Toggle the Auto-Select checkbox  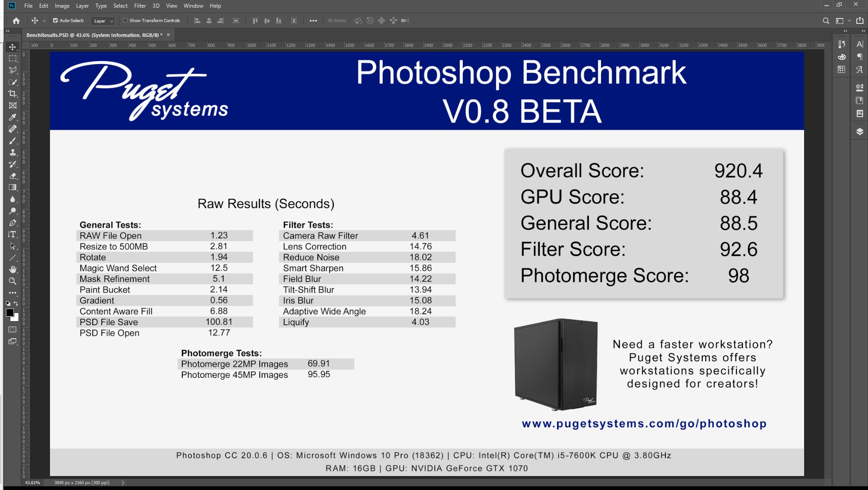click(x=55, y=20)
